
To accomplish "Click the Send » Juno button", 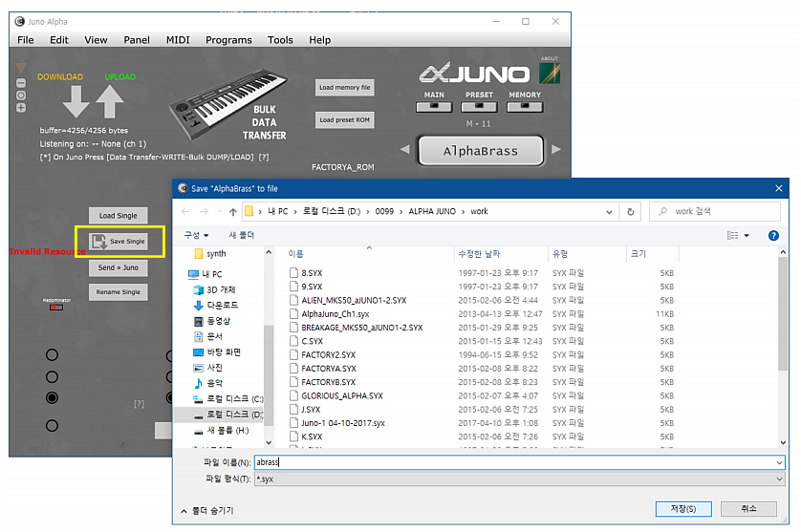I will [118, 267].
